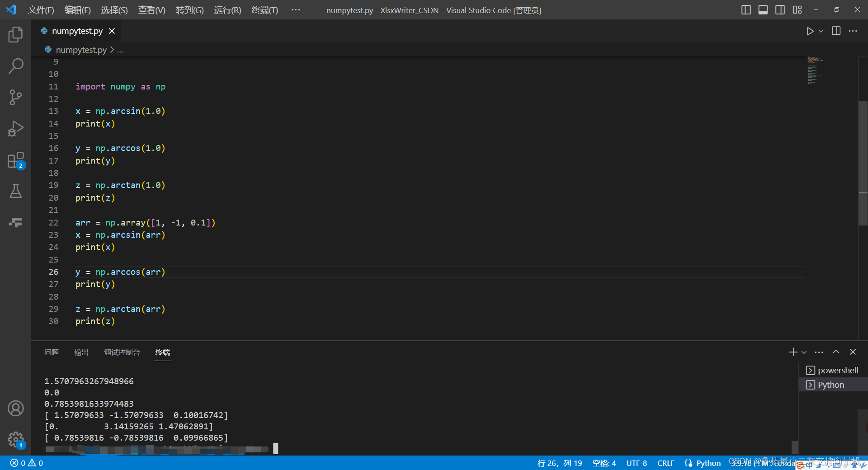This screenshot has width=868, height=470.
Task: Close the terminal panel
Action: point(853,352)
